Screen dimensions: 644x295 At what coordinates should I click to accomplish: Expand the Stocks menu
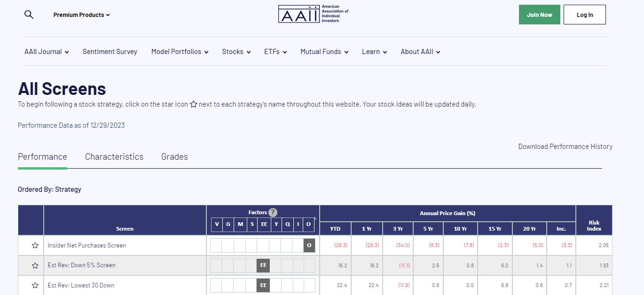236,52
